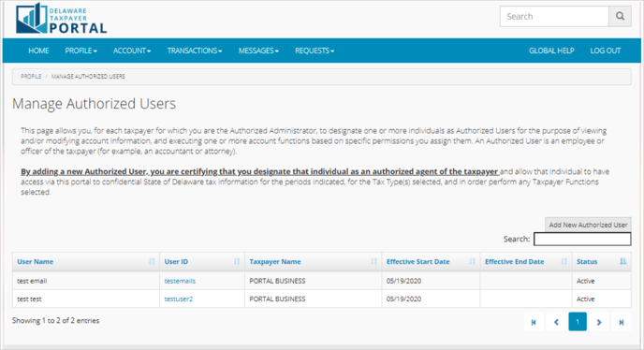Click Active status in test email row

point(586,281)
